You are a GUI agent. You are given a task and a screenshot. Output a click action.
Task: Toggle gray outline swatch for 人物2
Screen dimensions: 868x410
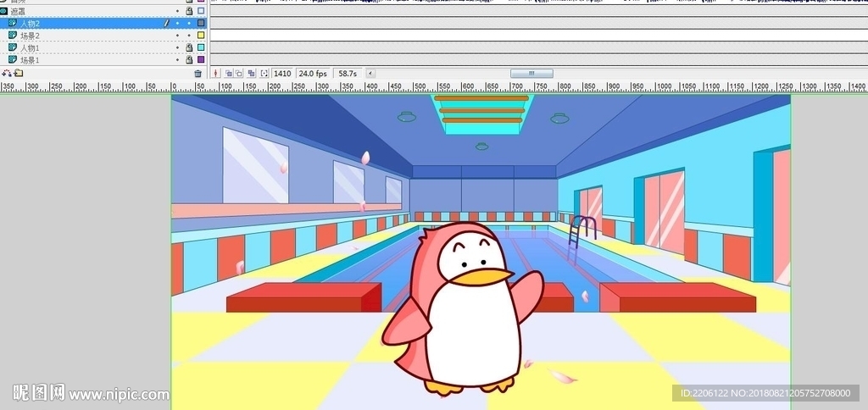tap(201, 23)
